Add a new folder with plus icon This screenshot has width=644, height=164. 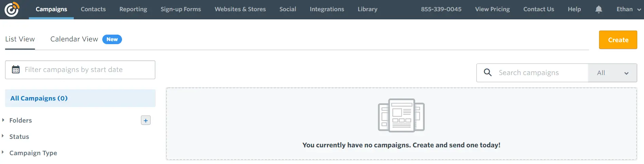tap(146, 120)
